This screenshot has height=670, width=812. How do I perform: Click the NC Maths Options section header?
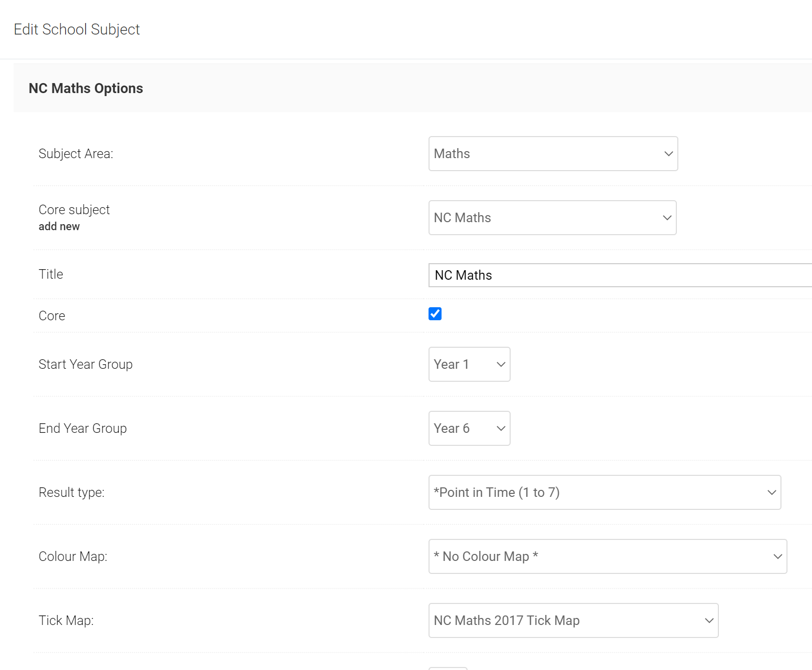[86, 89]
